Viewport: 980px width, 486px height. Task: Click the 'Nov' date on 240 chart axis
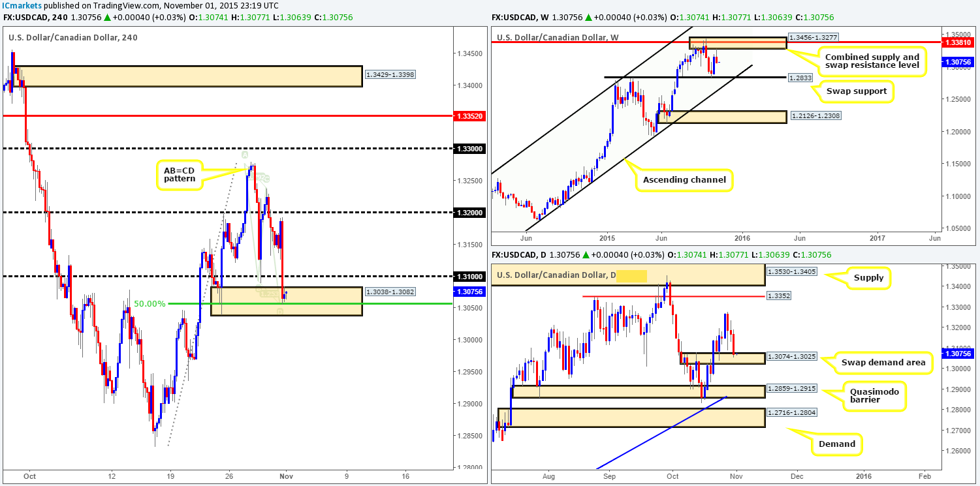coord(287,476)
